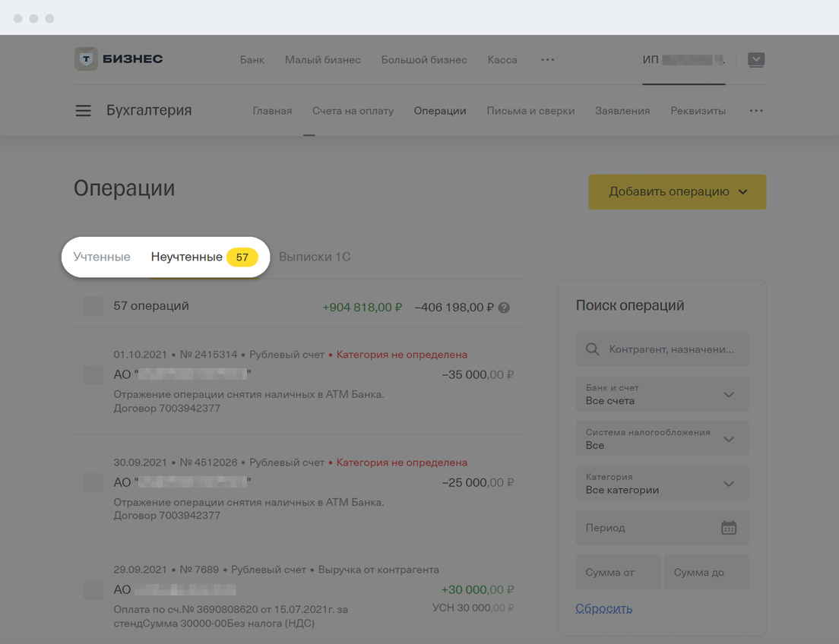Click the Сбросить link
The height and width of the screenshot is (644, 839).
tap(603, 608)
